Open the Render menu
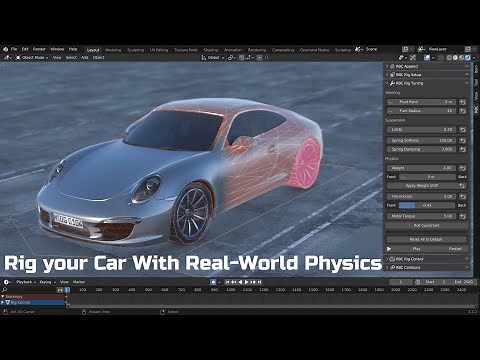The height and width of the screenshot is (360, 480). point(39,49)
